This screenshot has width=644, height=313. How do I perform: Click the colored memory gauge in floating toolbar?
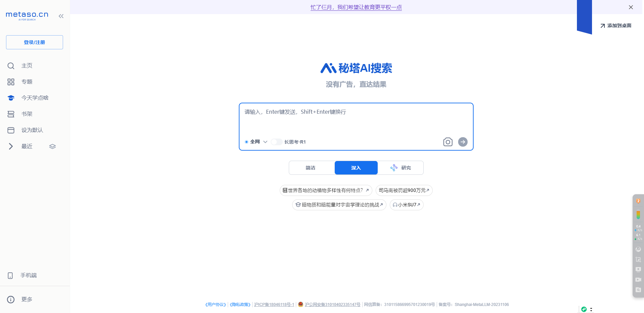638,215
